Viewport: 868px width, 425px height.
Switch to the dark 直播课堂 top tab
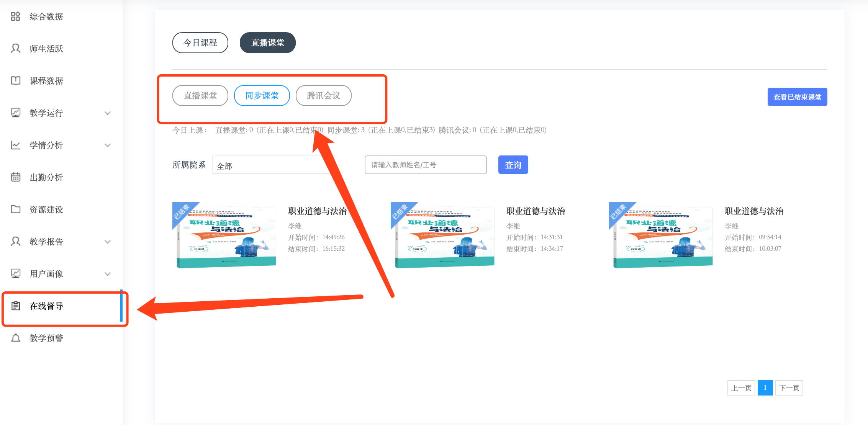coord(267,43)
